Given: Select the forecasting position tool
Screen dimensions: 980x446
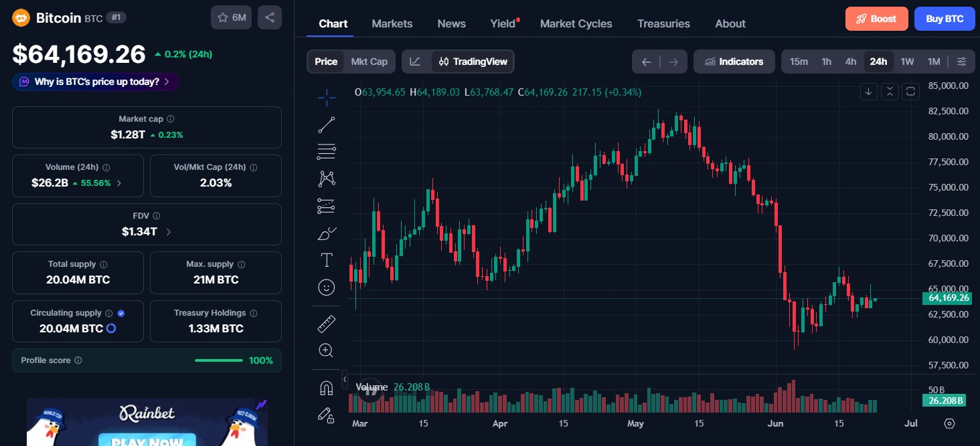Looking at the screenshot, I should pyautogui.click(x=327, y=206).
